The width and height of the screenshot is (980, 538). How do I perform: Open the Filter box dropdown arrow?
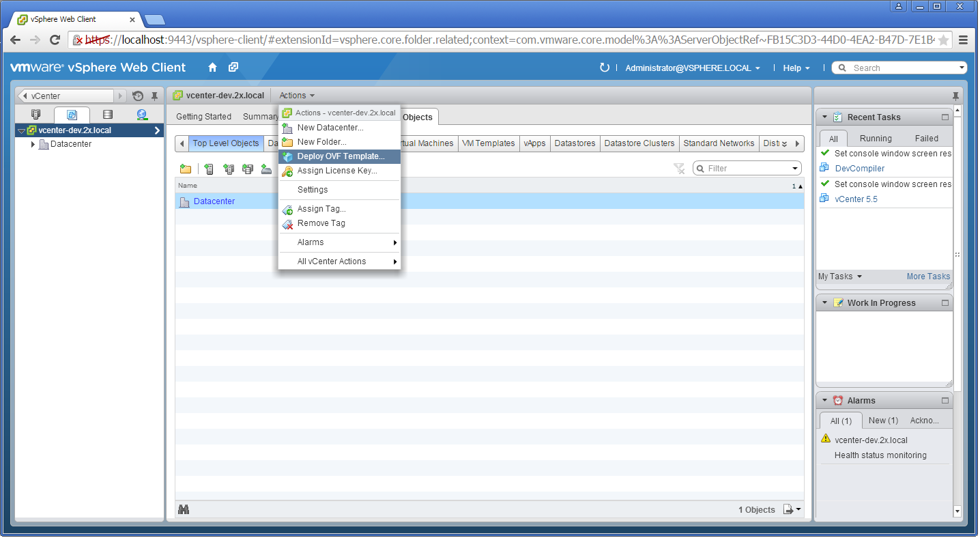tap(796, 169)
